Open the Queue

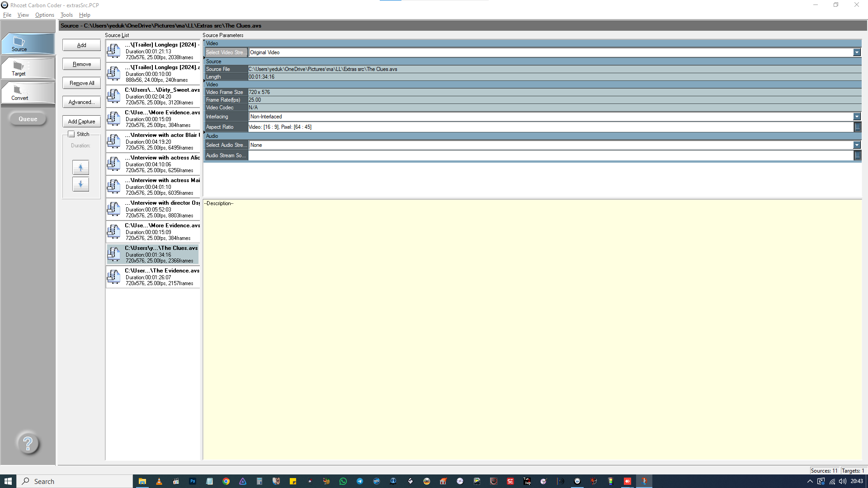(28, 119)
